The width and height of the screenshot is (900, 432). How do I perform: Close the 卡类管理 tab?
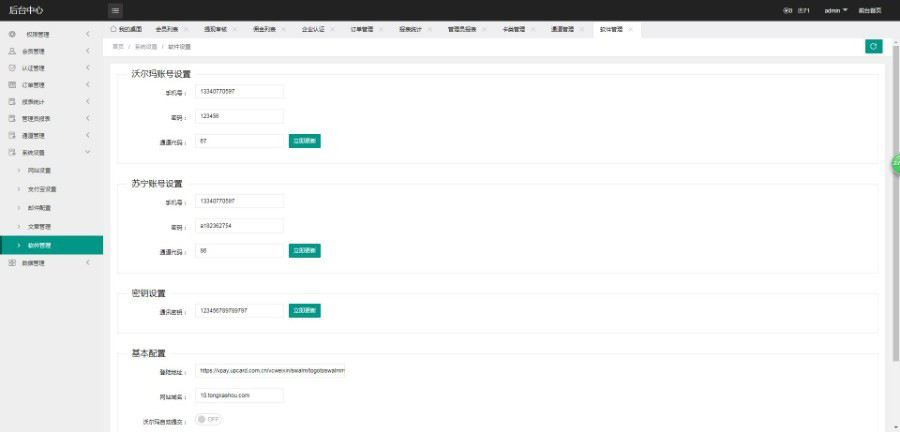(x=533, y=29)
